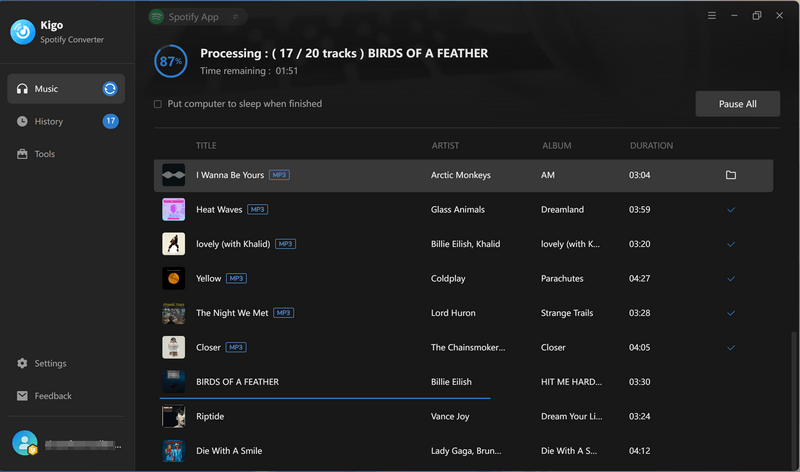Click the user account avatar
This screenshot has width=800, height=472.
point(24,443)
